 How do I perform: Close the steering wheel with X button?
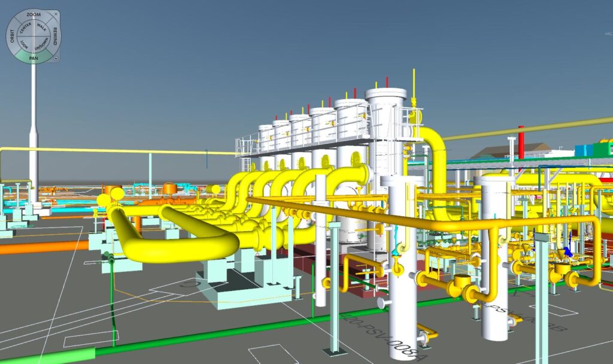(x=56, y=13)
